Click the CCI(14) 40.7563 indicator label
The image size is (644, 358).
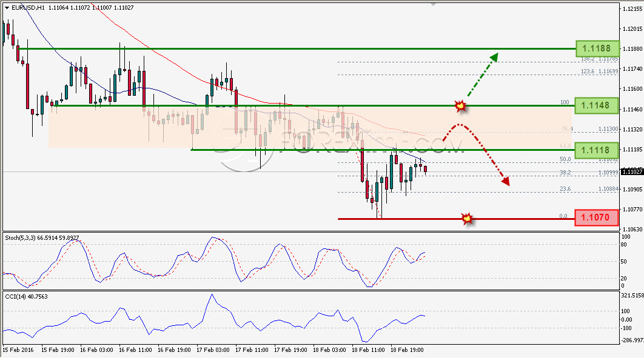(26, 296)
